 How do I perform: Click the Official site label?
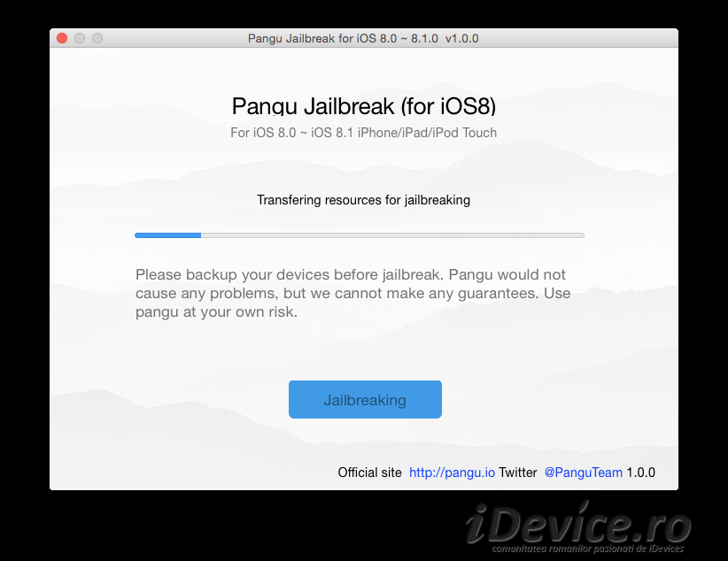(369, 473)
